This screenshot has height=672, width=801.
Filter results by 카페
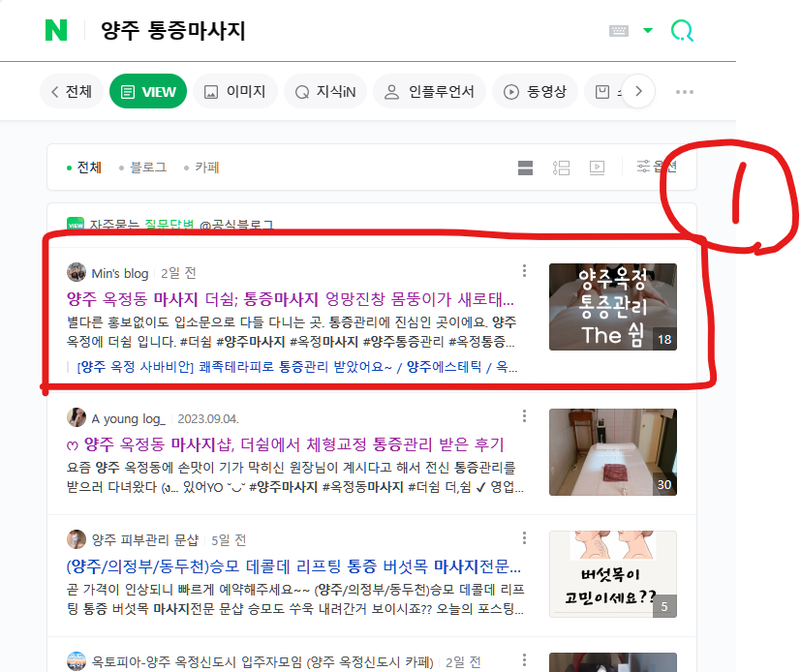[x=201, y=168]
